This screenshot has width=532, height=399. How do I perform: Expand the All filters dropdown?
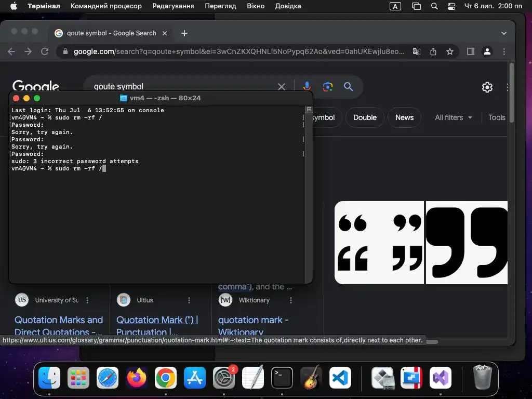click(x=453, y=117)
